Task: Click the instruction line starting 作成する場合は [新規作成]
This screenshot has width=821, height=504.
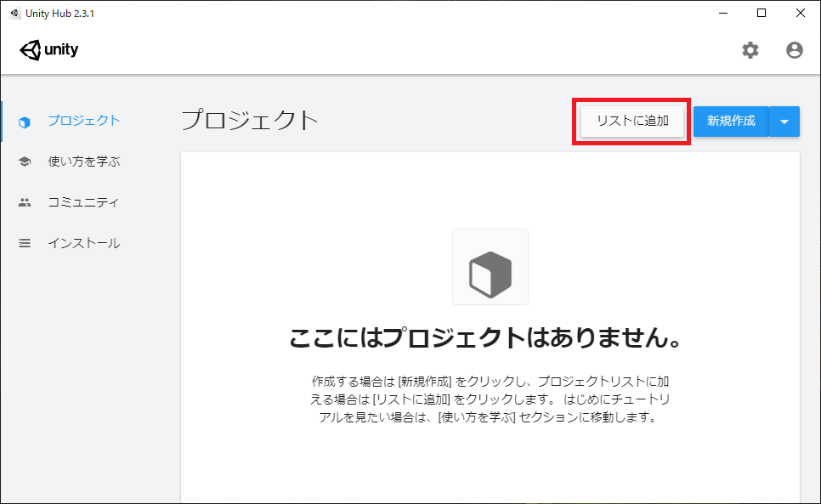Action: point(490,381)
